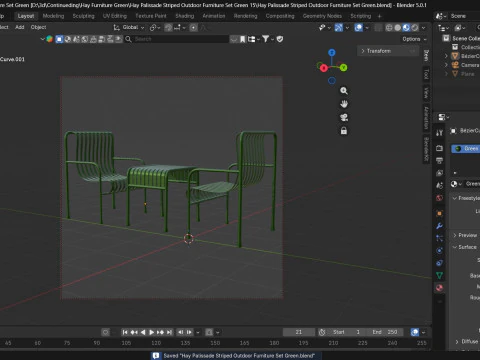
Task: Jump to the timeline end frame
Action: click(169, 332)
